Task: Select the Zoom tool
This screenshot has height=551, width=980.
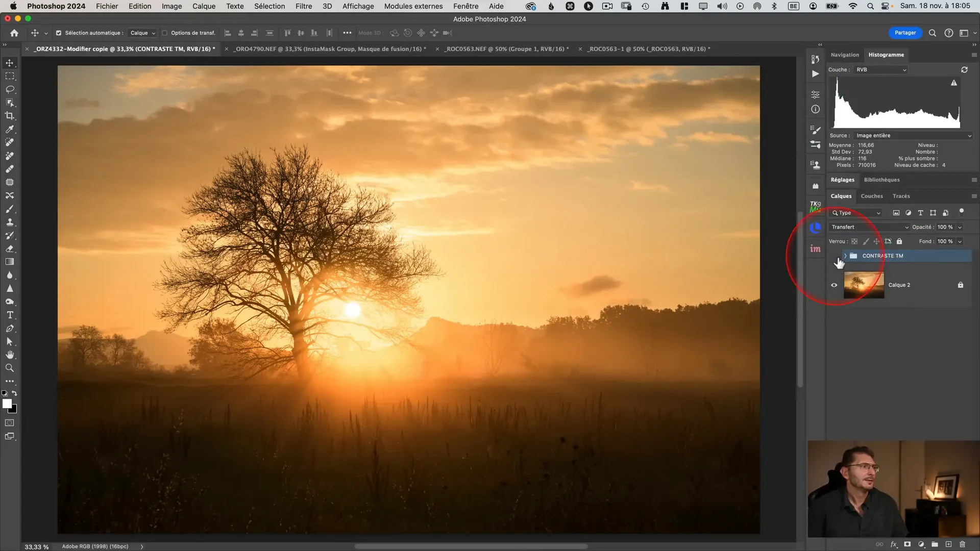Action: (10, 368)
